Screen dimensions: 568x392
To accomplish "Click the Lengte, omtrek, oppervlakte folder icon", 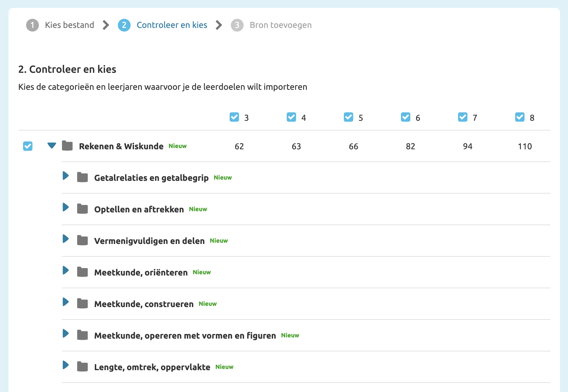I will 82,367.
